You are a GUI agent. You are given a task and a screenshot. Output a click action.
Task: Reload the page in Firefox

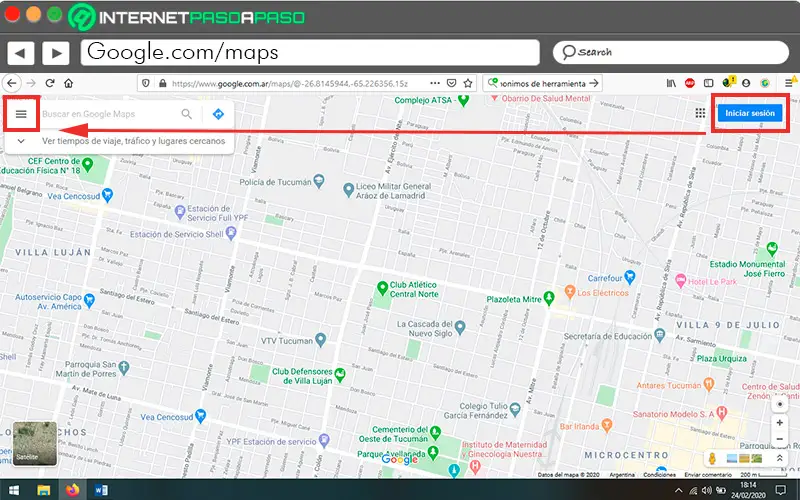click(x=50, y=83)
